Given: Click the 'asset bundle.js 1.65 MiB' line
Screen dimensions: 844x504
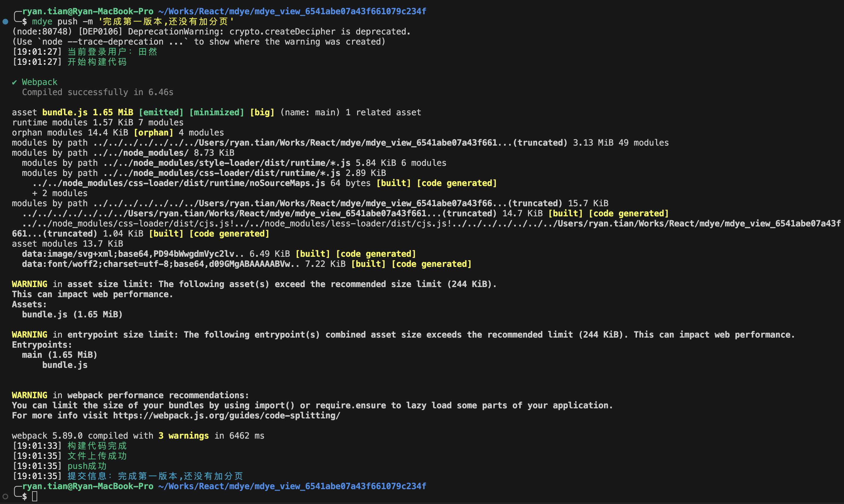Looking at the screenshot, I should point(217,112).
